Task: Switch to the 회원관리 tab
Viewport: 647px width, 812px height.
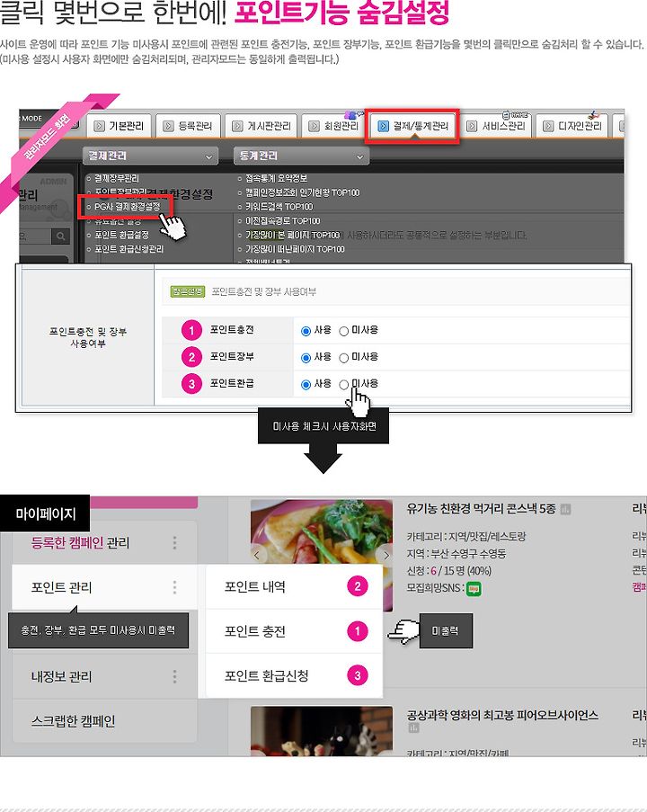Action: point(333,126)
